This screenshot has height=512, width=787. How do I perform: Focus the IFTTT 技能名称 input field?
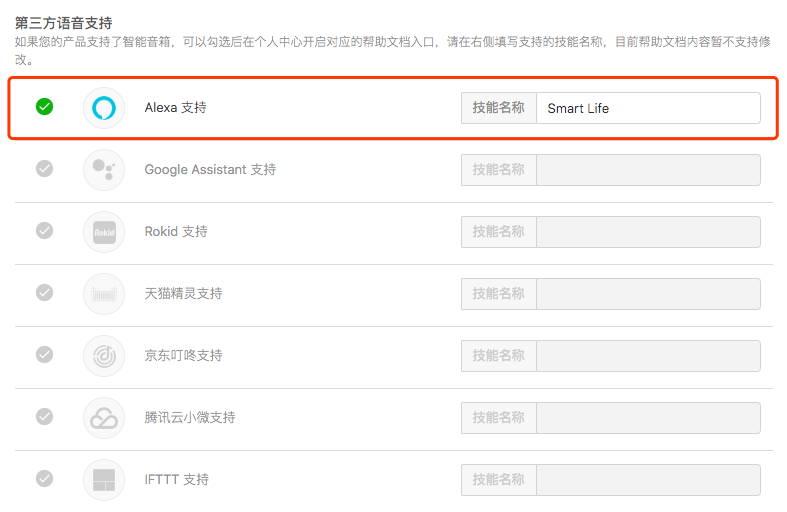[648, 480]
